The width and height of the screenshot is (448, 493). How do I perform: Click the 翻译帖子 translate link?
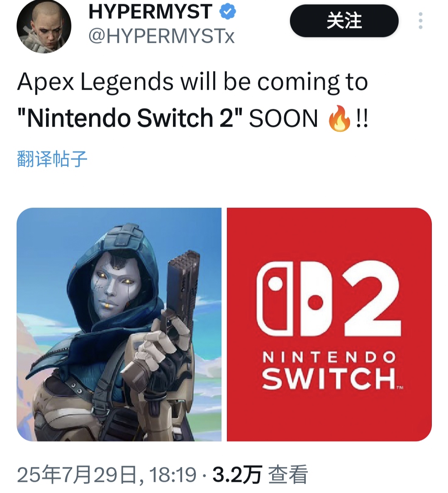coord(52,159)
